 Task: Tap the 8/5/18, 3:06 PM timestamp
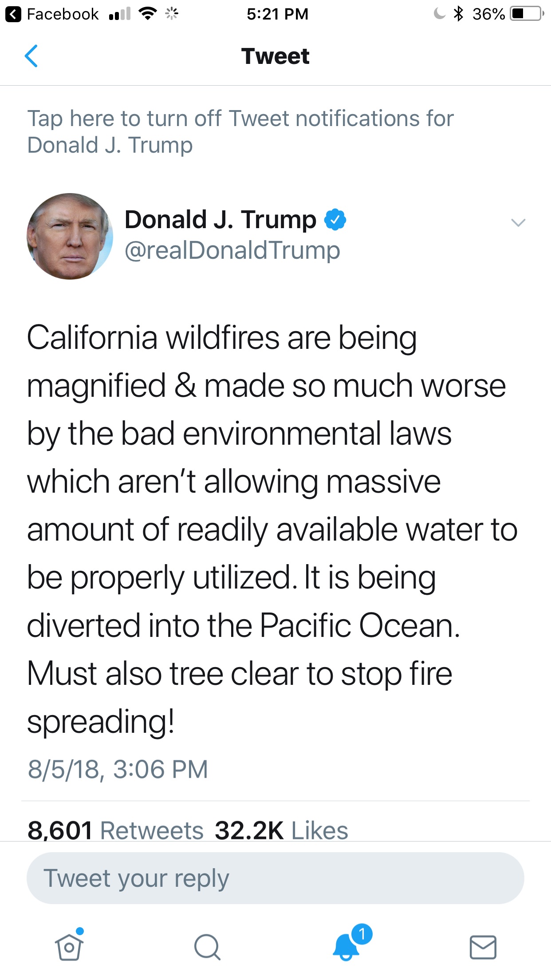(x=118, y=769)
